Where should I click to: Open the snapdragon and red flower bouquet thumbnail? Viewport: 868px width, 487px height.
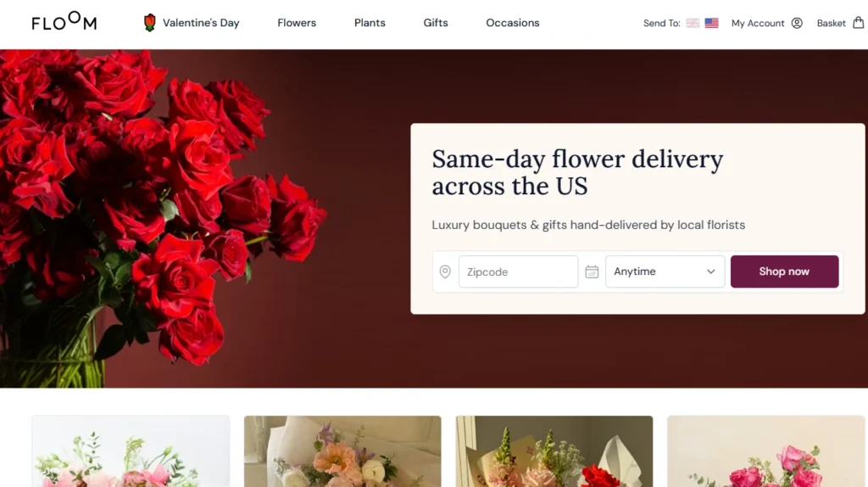(554, 451)
